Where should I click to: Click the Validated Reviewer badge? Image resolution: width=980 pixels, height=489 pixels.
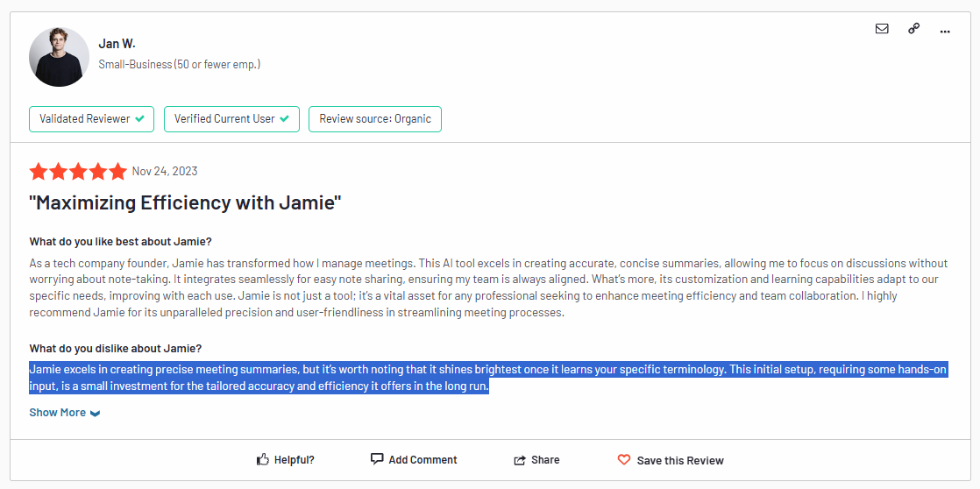point(91,118)
